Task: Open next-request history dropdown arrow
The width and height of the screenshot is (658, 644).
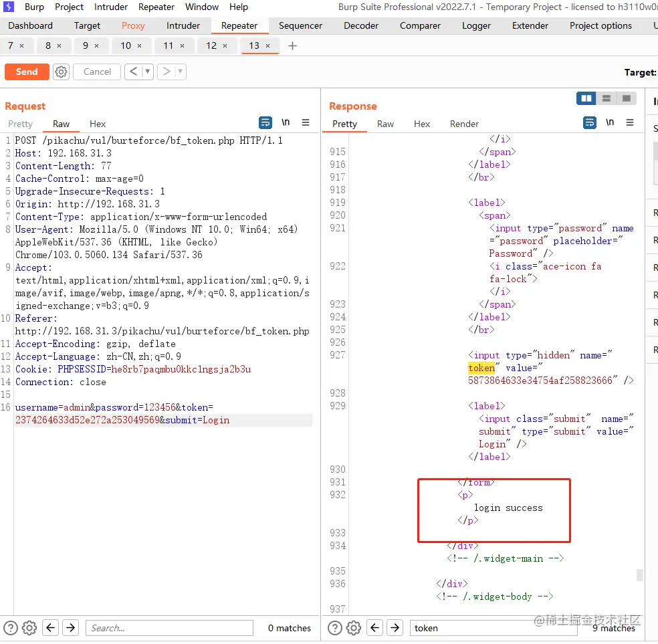Action: pos(181,72)
